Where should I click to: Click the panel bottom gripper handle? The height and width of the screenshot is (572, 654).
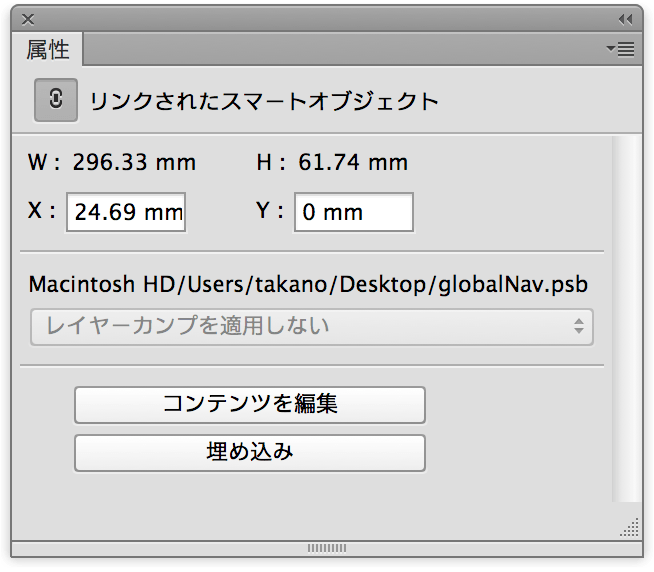point(327,548)
